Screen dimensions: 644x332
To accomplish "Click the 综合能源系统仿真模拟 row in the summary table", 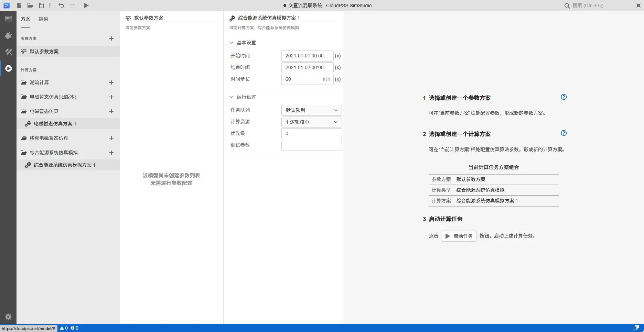I will (493, 190).
